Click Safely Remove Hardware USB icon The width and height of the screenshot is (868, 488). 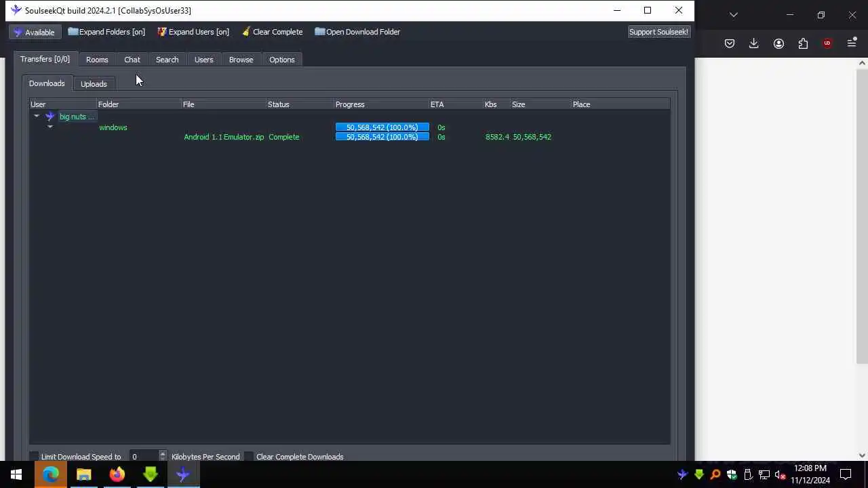(x=748, y=474)
